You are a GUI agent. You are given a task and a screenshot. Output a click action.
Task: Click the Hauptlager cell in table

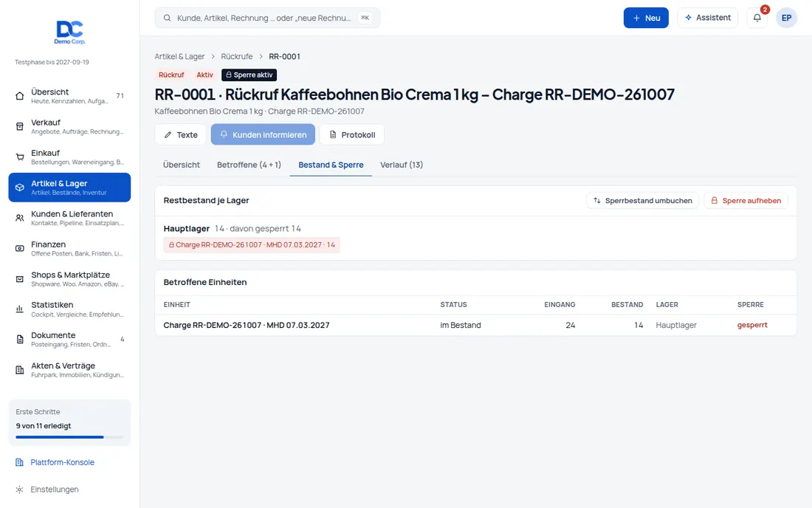click(x=675, y=325)
